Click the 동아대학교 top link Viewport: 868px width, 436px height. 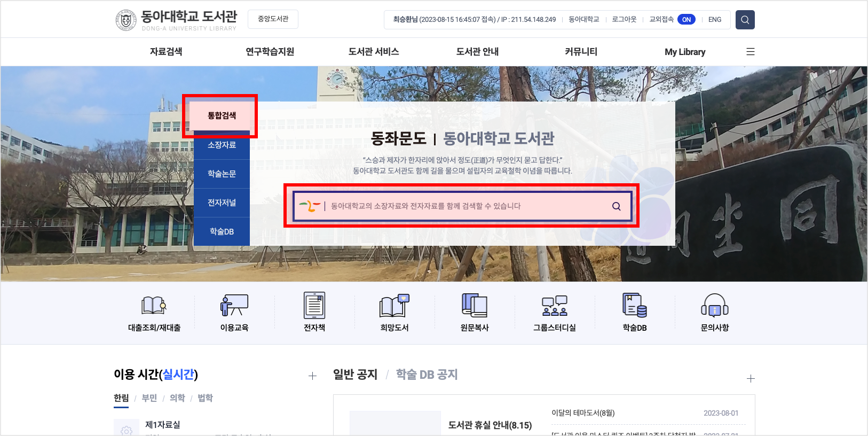tap(583, 20)
